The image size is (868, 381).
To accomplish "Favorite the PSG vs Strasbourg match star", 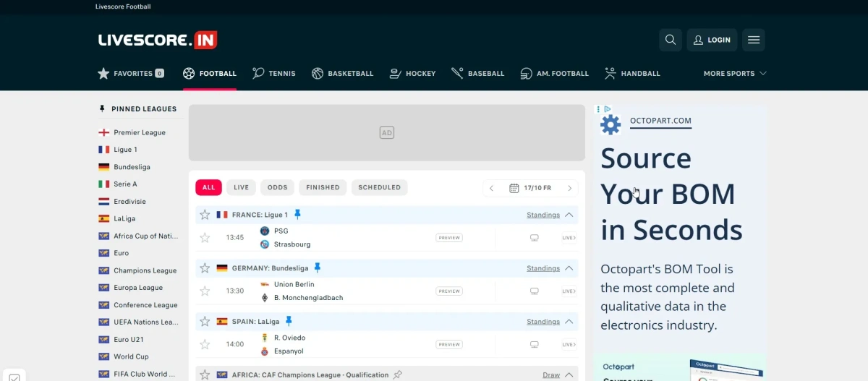I will click(205, 237).
